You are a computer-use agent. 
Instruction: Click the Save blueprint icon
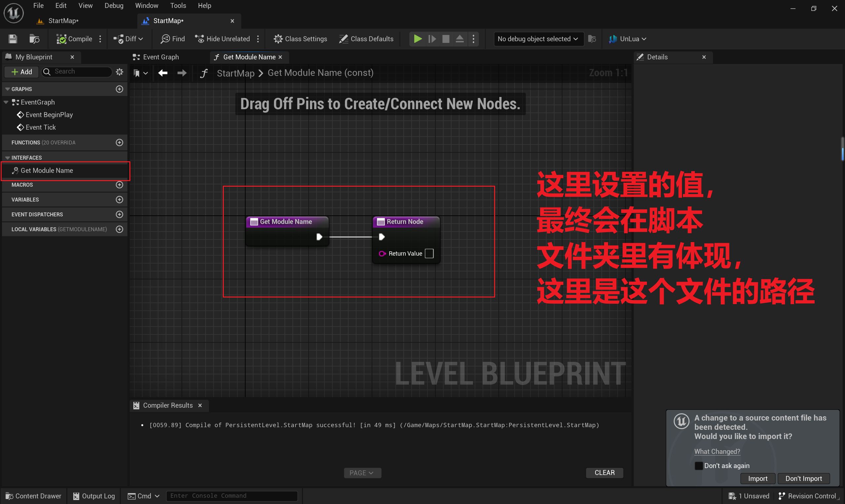pyautogui.click(x=13, y=39)
